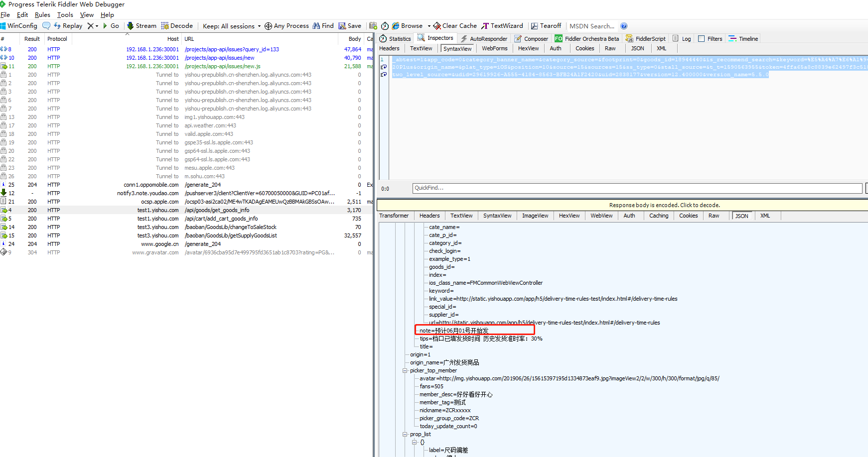This screenshot has height=457, width=868.
Task: Click the Go resume button
Action: coord(111,26)
